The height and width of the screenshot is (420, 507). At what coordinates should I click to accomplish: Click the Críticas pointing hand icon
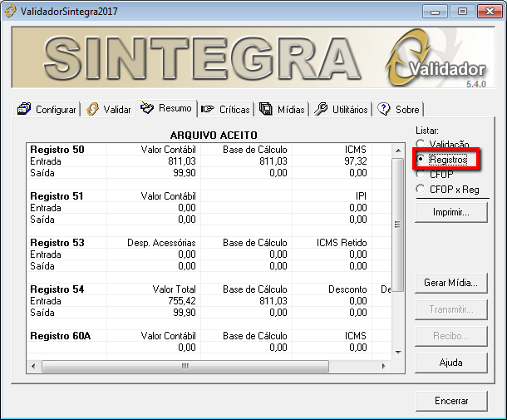pyautogui.click(x=208, y=109)
